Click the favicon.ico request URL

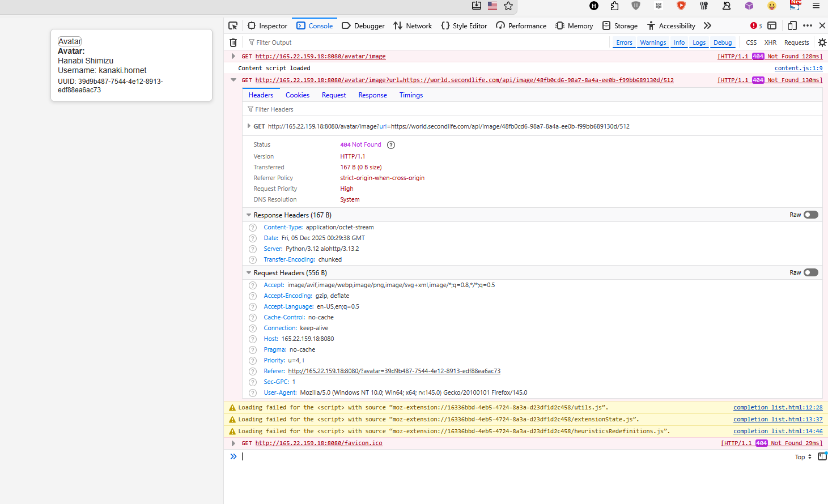pos(319,443)
